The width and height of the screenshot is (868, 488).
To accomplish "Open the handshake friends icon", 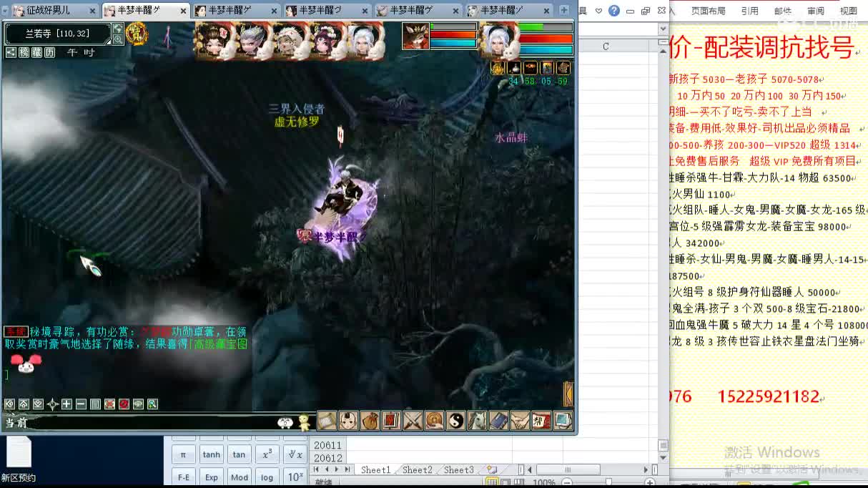I will pyautogui.click(x=520, y=421).
